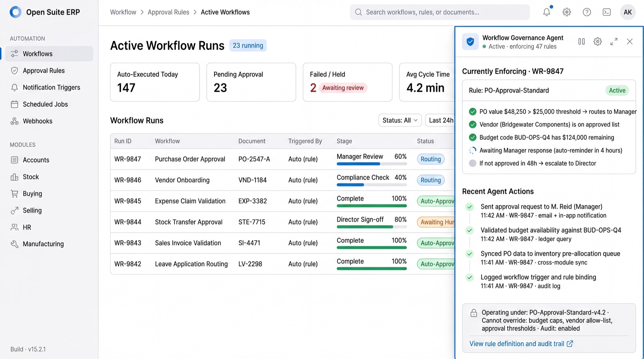Screen dimensions: 644x359
Task: Click Build v15.2.1 version label
Action: tap(28, 349)
